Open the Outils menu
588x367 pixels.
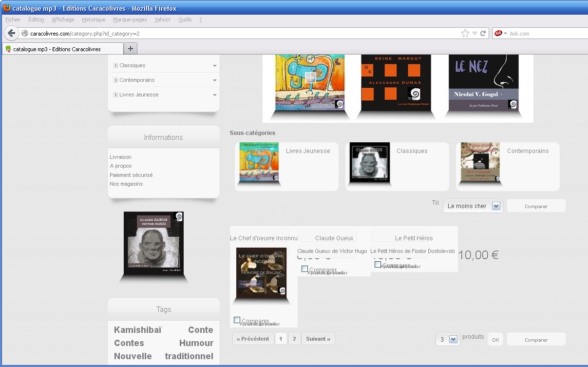185,19
